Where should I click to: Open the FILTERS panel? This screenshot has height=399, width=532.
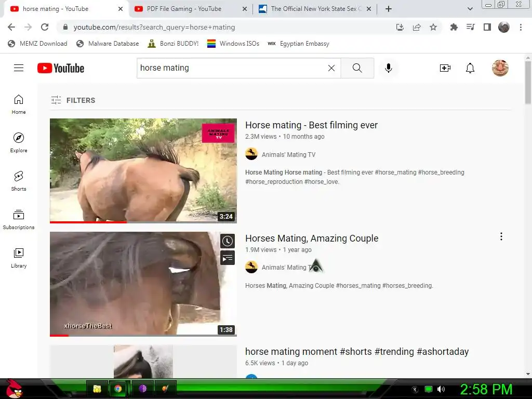[x=73, y=100]
